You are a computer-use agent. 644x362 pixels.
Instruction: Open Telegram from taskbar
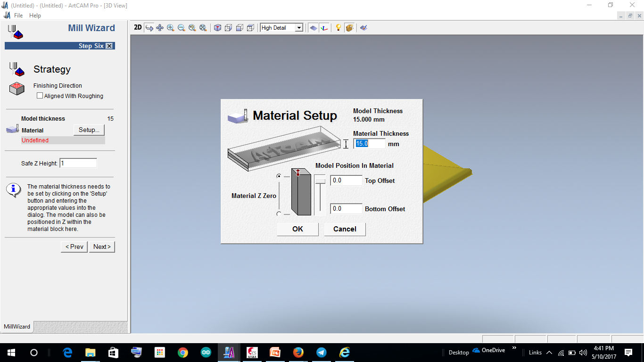tap(322, 353)
